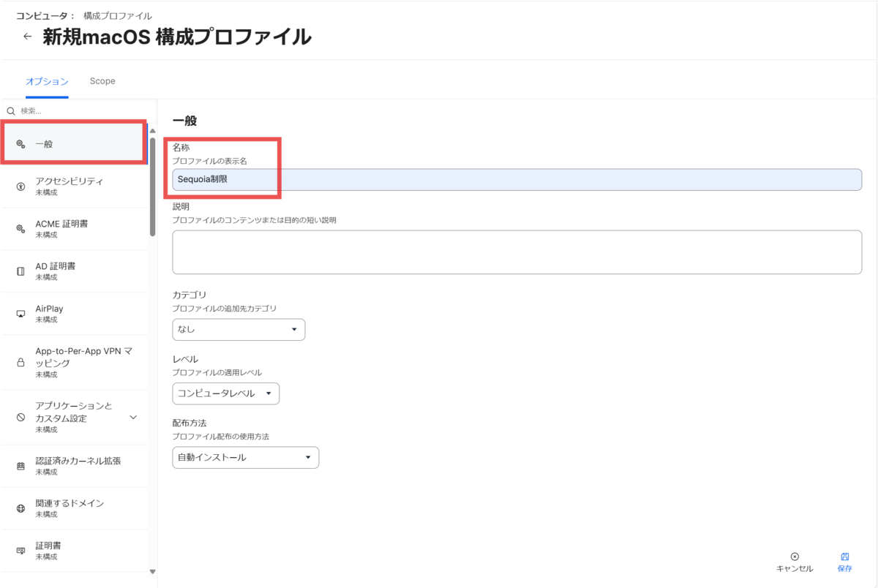Open the 認証済みカーネル拡張 payload

75,466
